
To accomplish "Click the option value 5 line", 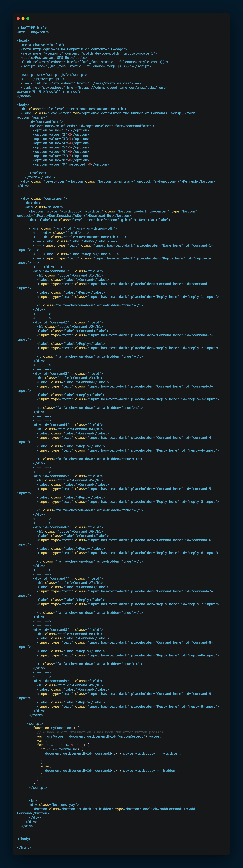I will 61,147.
